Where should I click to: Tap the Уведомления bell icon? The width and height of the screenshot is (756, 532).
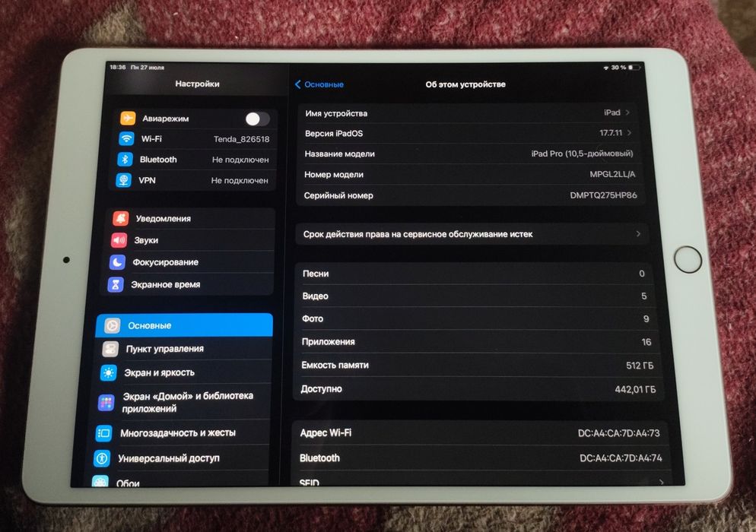[120, 218]
